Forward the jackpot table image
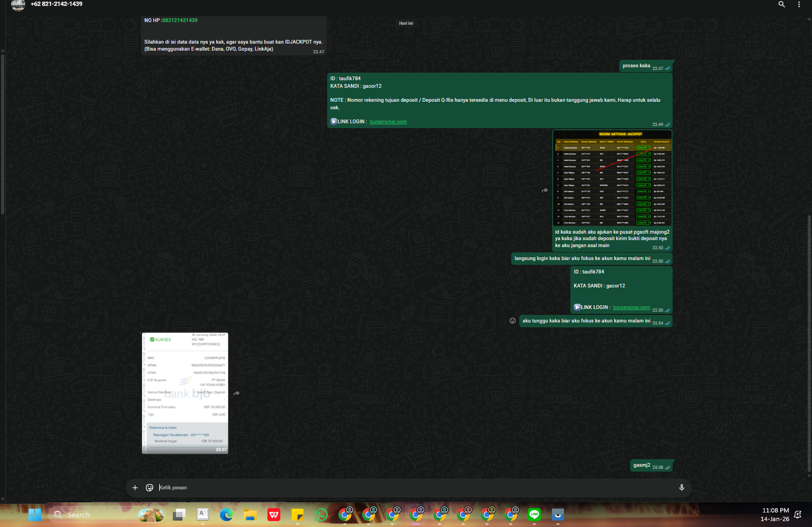The height and width of the screenshot is (527, 812). tap(545, 190)
